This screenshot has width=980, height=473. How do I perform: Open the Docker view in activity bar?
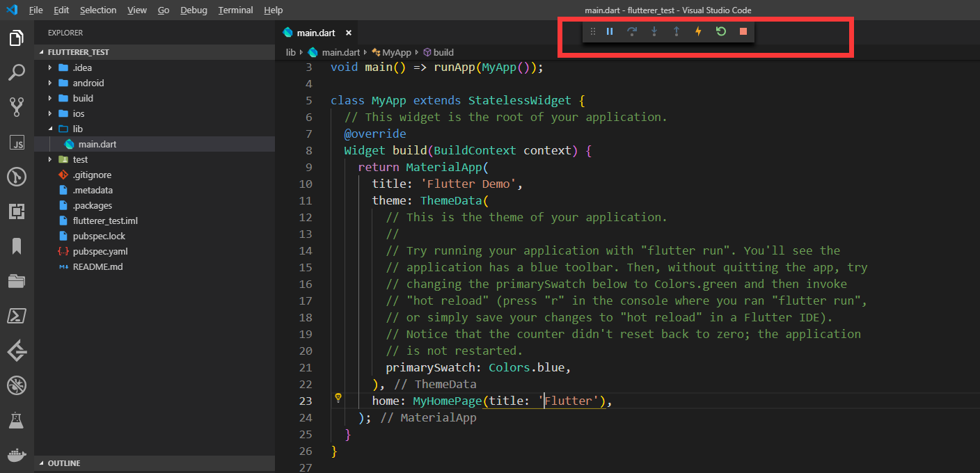coord(17,456)
